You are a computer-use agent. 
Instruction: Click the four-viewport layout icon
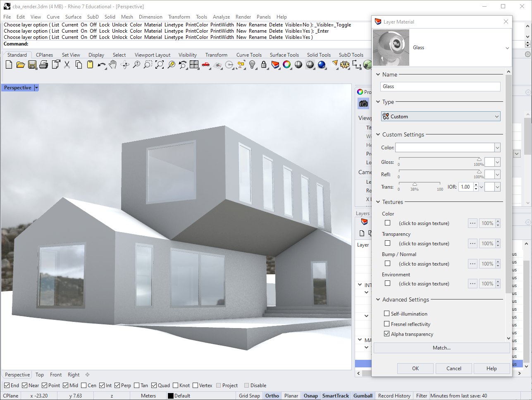click(x=194, y=65)
